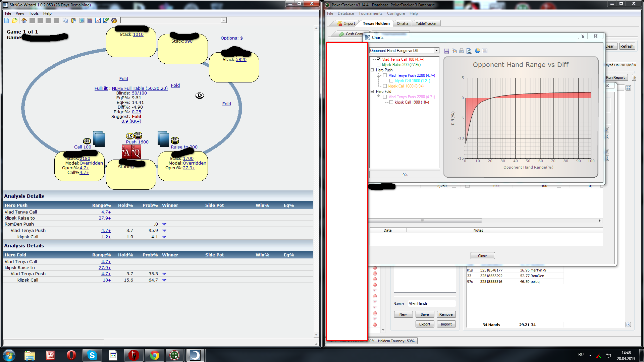
Task: Click the SitNGo Wizard vertical scrollbar down arrow
Action: pyautogui.click(x=316, y=335)
